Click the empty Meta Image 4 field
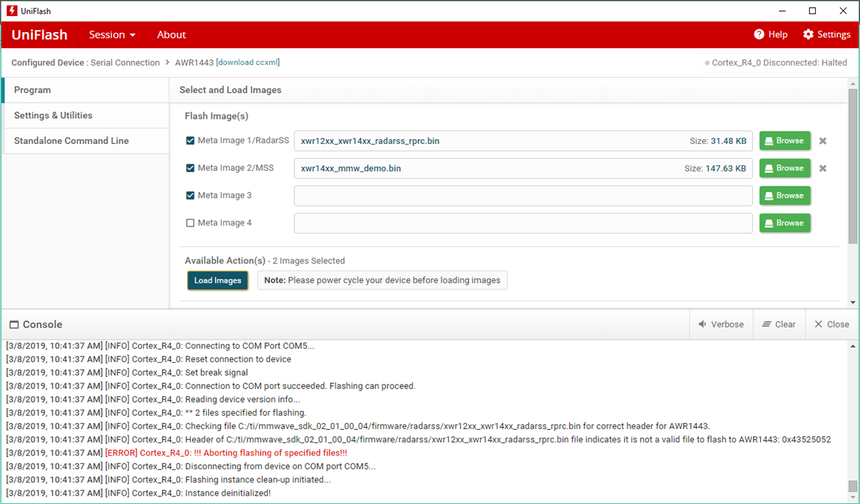This screenshot has width=860, height=504. (x=523, y=222)
